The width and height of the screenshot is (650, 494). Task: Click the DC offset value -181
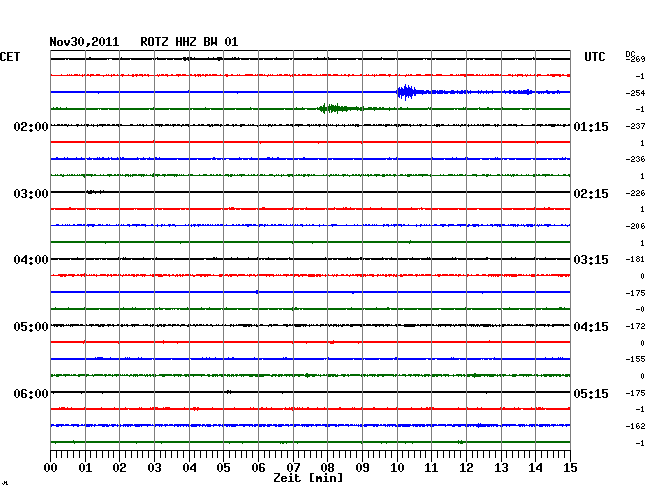pos(635,259)
